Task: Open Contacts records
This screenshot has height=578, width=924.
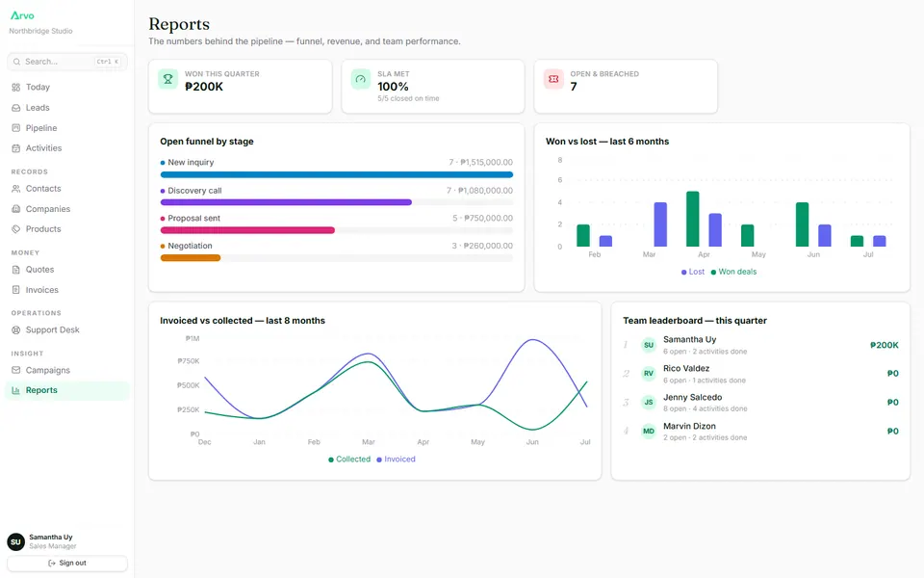Action: point(67,189)
